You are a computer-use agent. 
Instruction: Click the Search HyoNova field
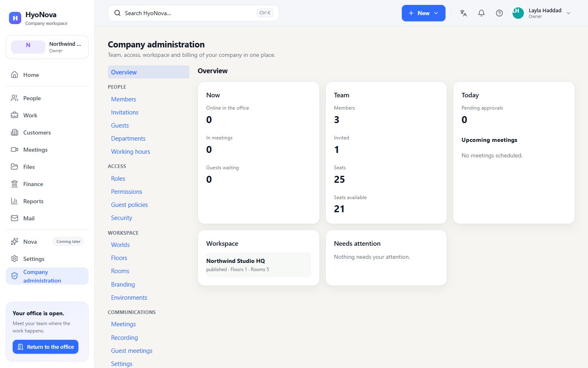pos(194,13)
